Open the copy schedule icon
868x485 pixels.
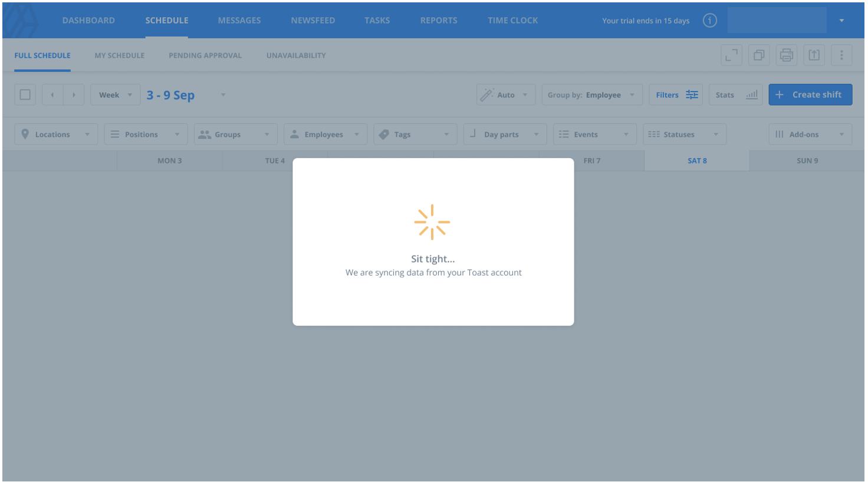[759, 55]
